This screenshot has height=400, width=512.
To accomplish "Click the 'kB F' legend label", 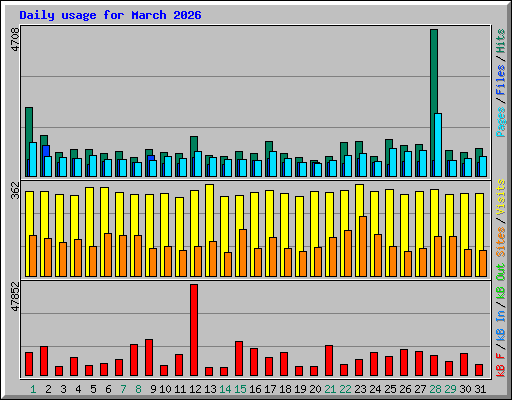I will pyautogui.click(x=501, y=364).
